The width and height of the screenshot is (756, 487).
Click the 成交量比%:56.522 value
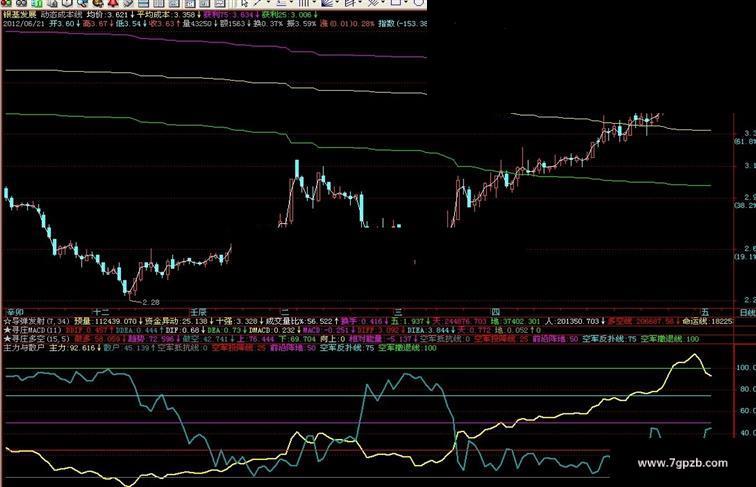299,321
